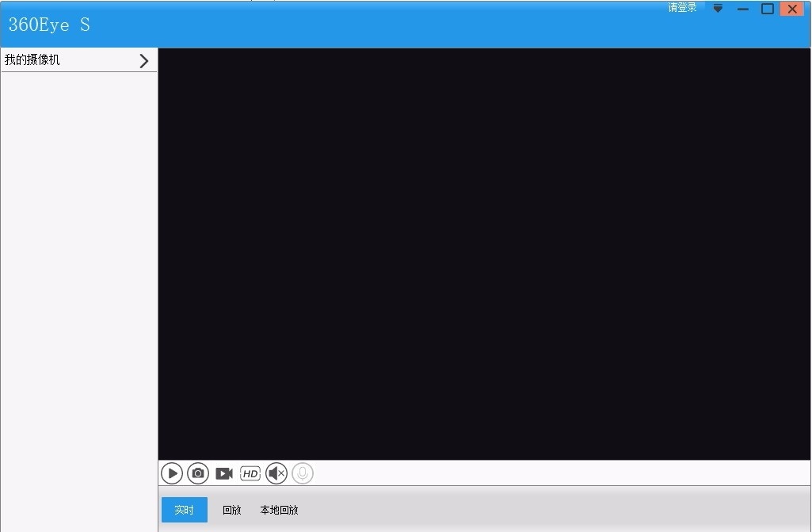Click the black video preview area
This screenshot has width=812, height=532.
pos(484,254)
